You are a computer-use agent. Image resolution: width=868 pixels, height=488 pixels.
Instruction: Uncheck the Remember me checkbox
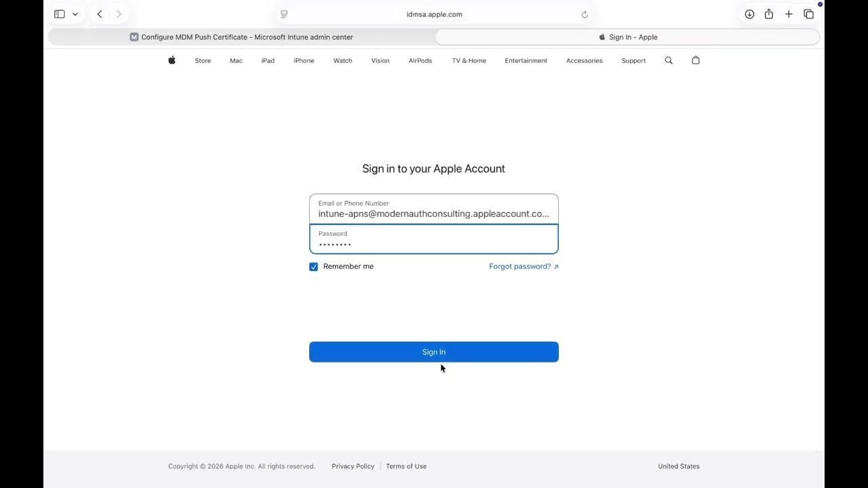313,267
